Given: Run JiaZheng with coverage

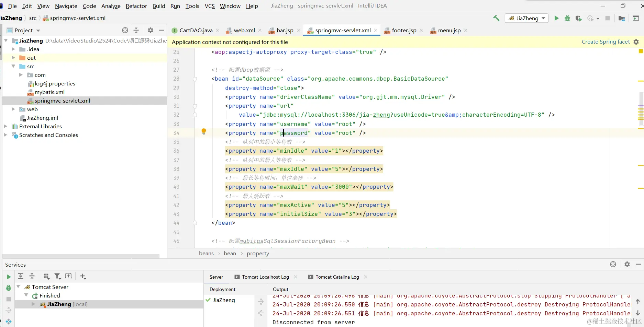Looking at the screenshot, I should pos(579,18).
